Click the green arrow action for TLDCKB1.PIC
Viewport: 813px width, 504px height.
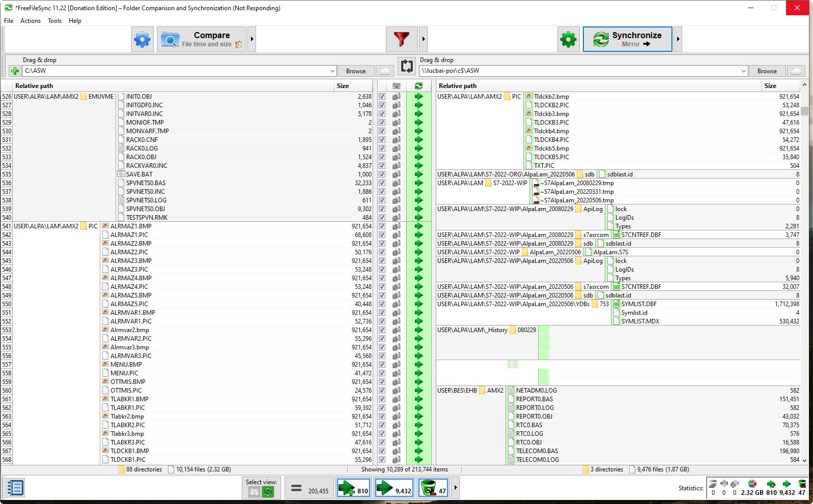(x=418, y=460)
